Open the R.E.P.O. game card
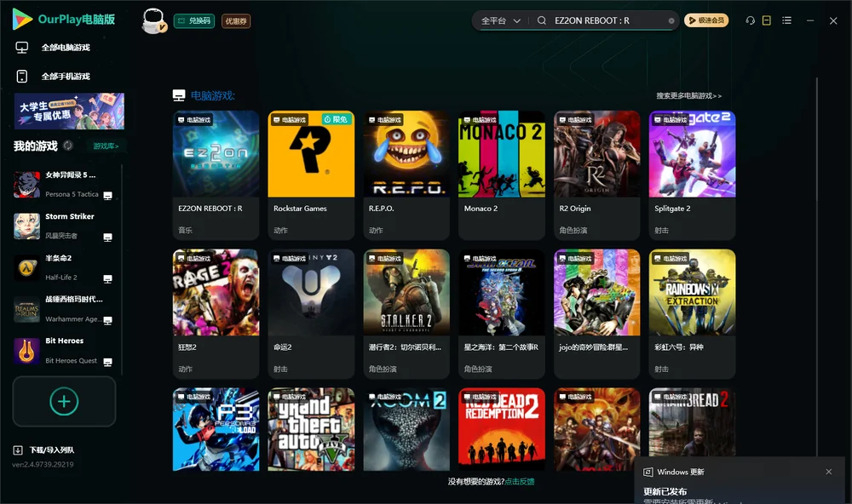The height and width of the screenshot is (504, 852). (x=406, y=175)
